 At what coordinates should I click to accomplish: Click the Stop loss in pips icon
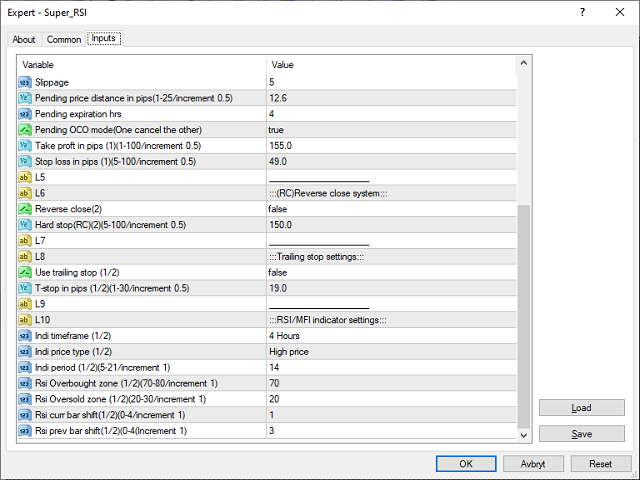pyautogui.click(x=25, y=162)
